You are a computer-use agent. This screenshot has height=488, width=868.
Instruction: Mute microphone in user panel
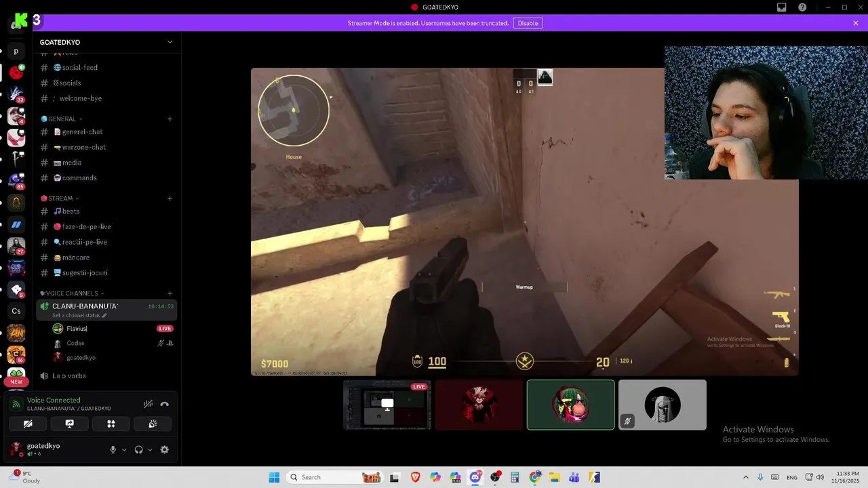(x=113, y=449)
